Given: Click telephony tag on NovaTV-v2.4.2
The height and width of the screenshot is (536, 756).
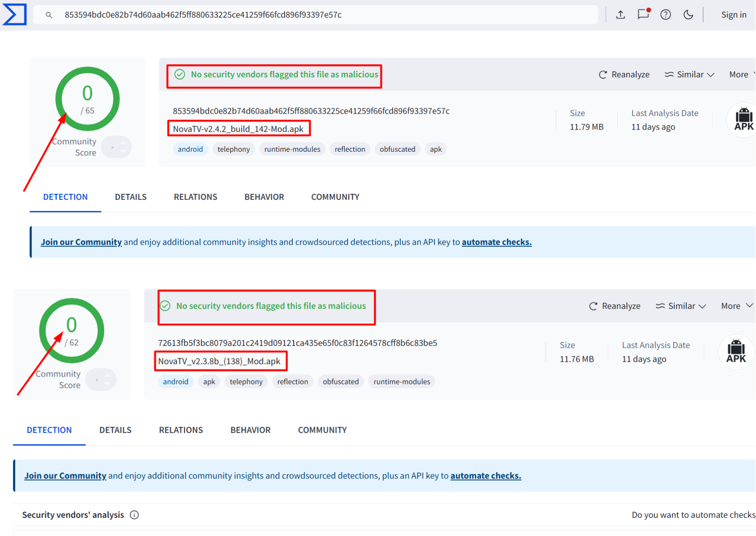Looking at the screenshot, I should [x=234, y=149].
